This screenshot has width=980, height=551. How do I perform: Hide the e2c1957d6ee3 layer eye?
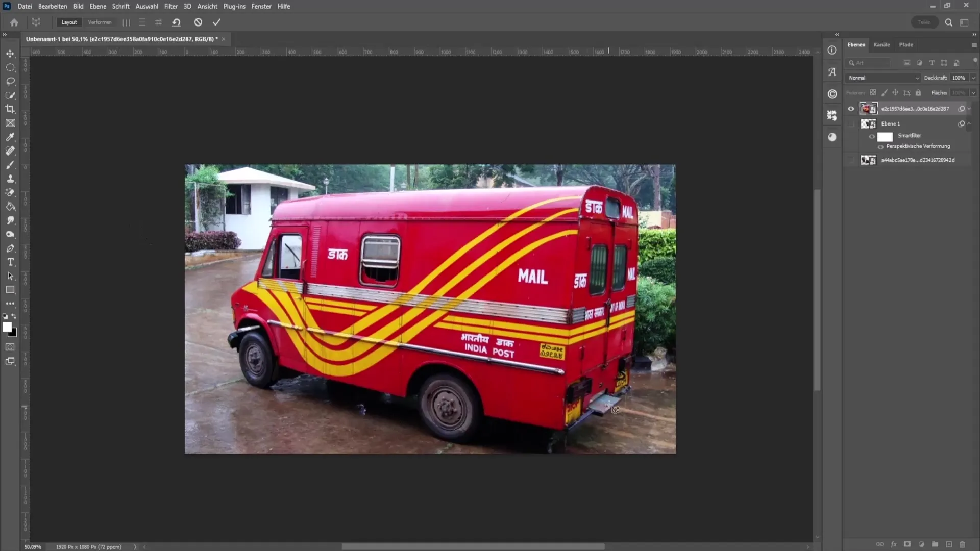[x=851, y=109]
